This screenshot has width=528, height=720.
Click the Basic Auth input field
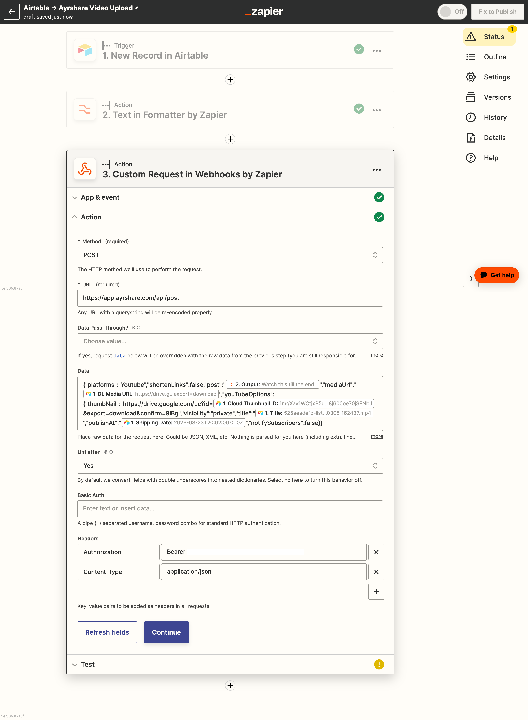tap(230, 508)
